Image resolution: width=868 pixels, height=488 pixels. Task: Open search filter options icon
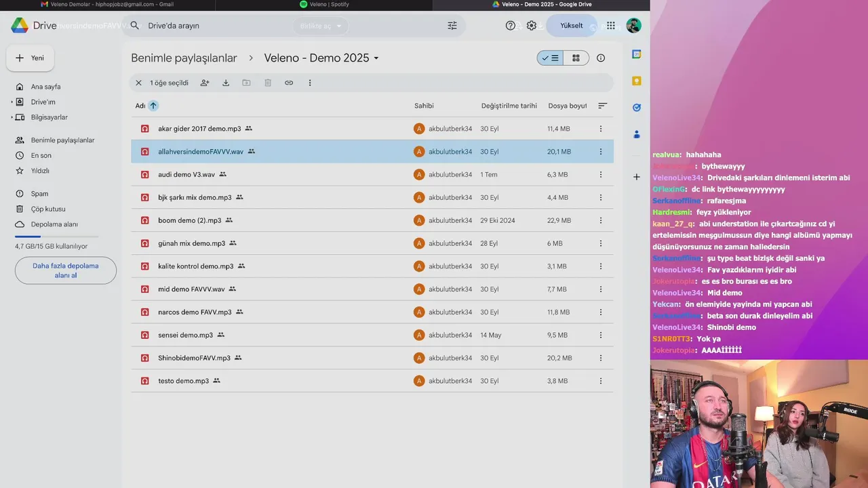(x=452, y=26)
